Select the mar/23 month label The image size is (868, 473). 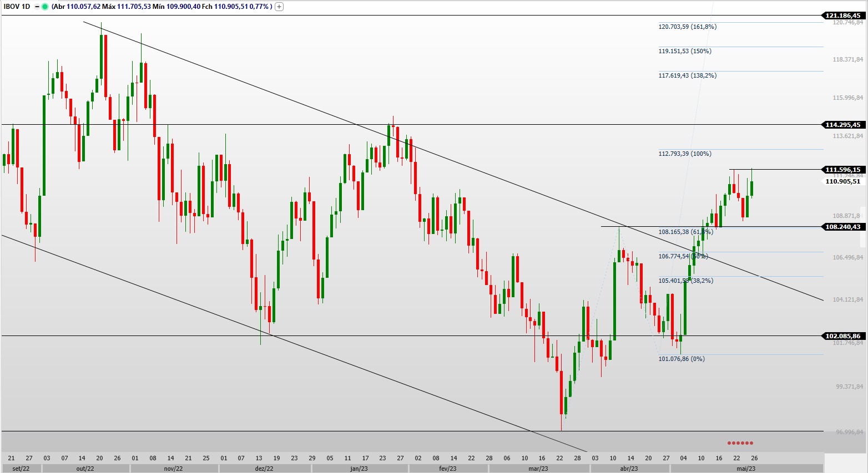tap(537, 467)
